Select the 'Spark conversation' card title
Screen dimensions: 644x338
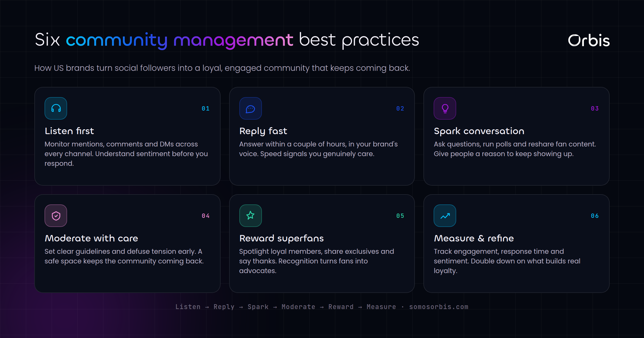479,131
